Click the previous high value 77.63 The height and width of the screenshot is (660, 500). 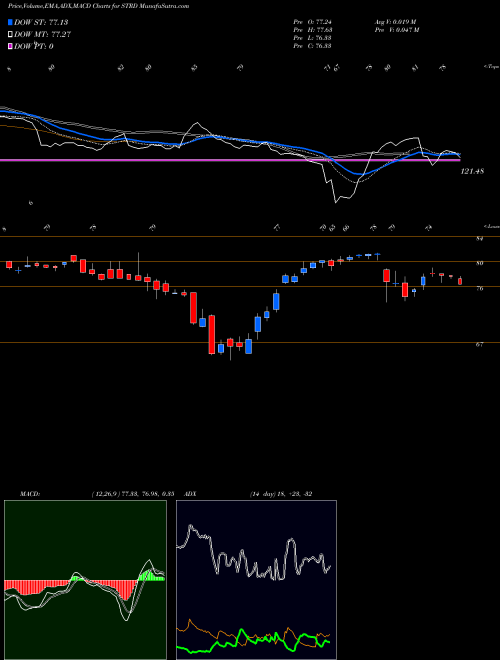[322, 30]
